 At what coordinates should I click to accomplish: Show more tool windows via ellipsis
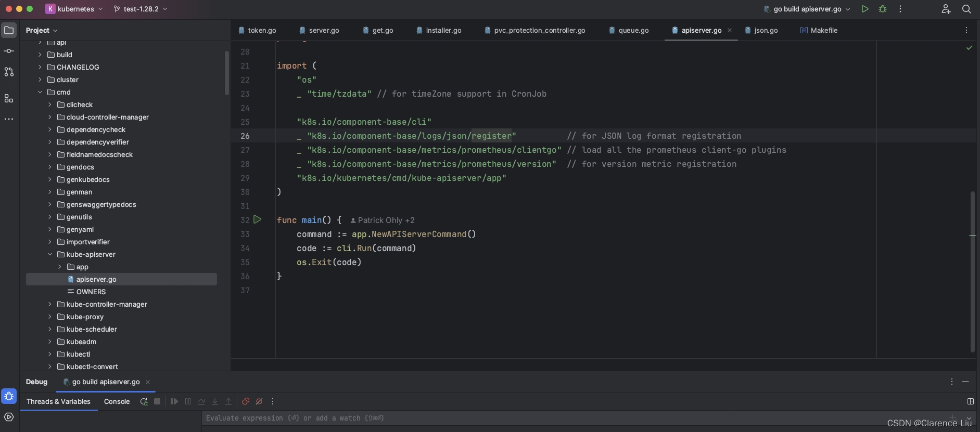point(9,119)
